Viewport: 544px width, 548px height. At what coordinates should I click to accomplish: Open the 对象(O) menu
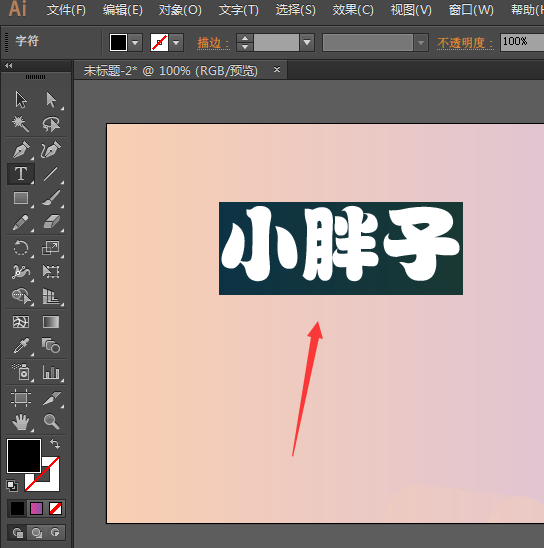[x=180, y=10]
